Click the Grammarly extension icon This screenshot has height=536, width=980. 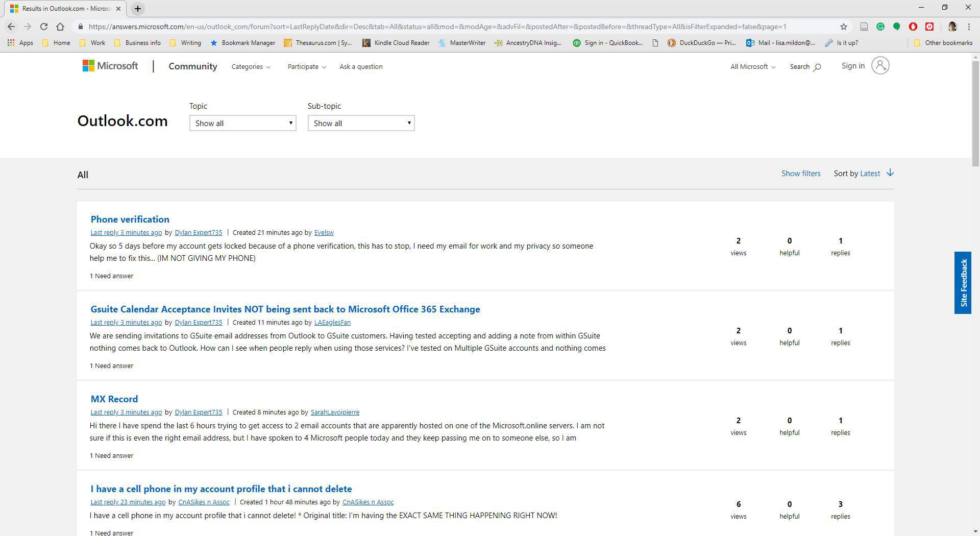tap(880, 27)
